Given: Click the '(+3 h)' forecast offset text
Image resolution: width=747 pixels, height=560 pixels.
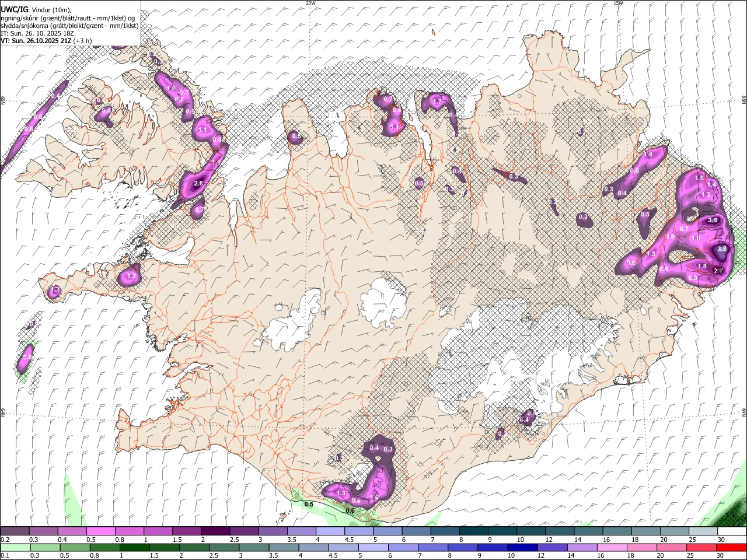Looking at the screenshot, I should (x=82, y=41).
